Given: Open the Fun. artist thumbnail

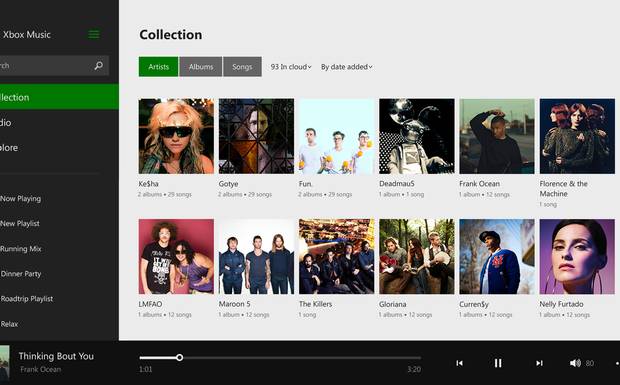Looking at the screenshot, I should (x=337, y=136).
